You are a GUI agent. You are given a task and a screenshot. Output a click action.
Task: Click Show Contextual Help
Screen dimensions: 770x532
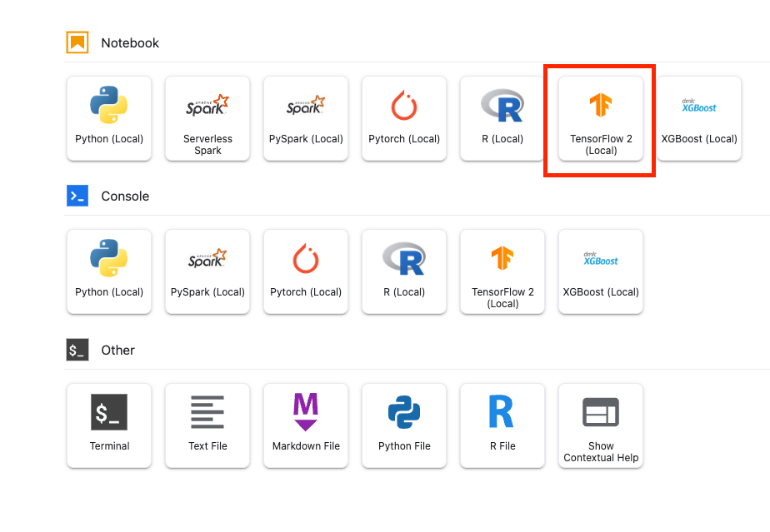601,425
